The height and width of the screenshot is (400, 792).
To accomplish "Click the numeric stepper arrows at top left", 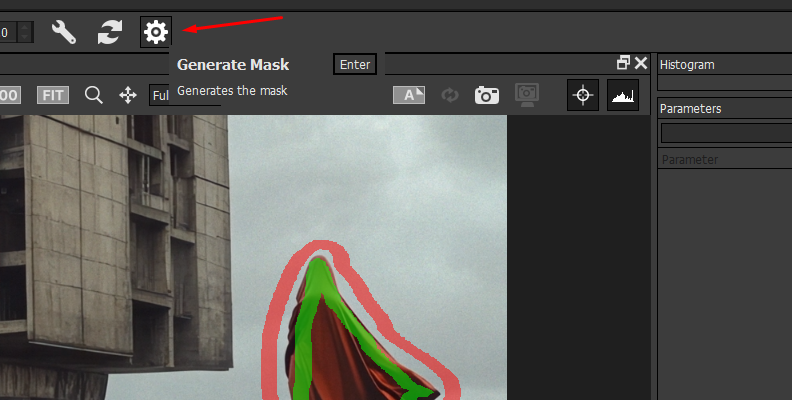I will tap(25, 32).
